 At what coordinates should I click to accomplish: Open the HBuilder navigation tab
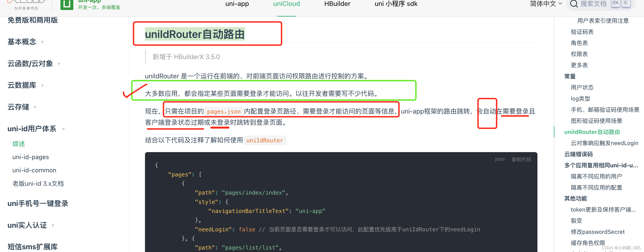click(x=337, y=4)
